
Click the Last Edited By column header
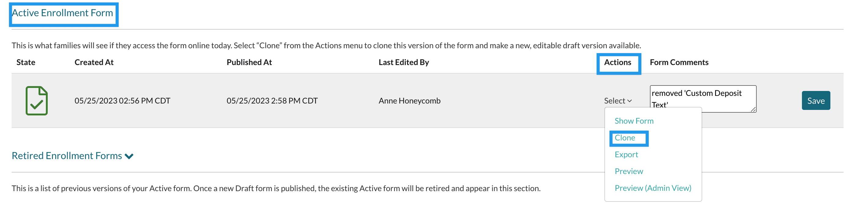[404, 63]
